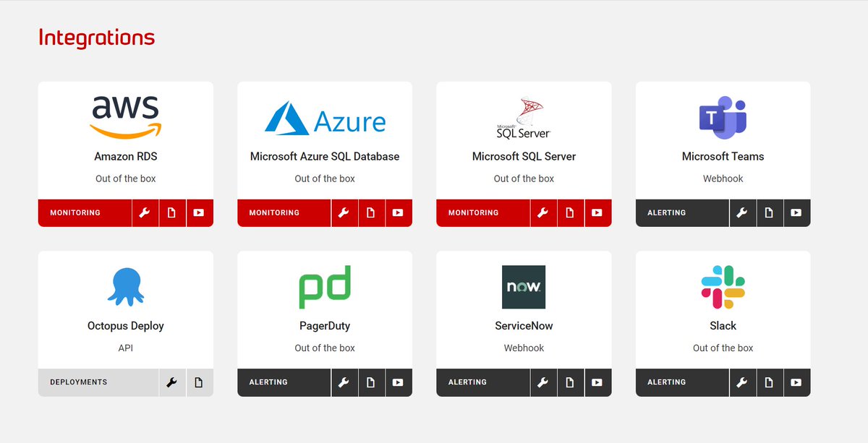
Task: Play the video icon on ServiceNow card
Action: (597, 382)
